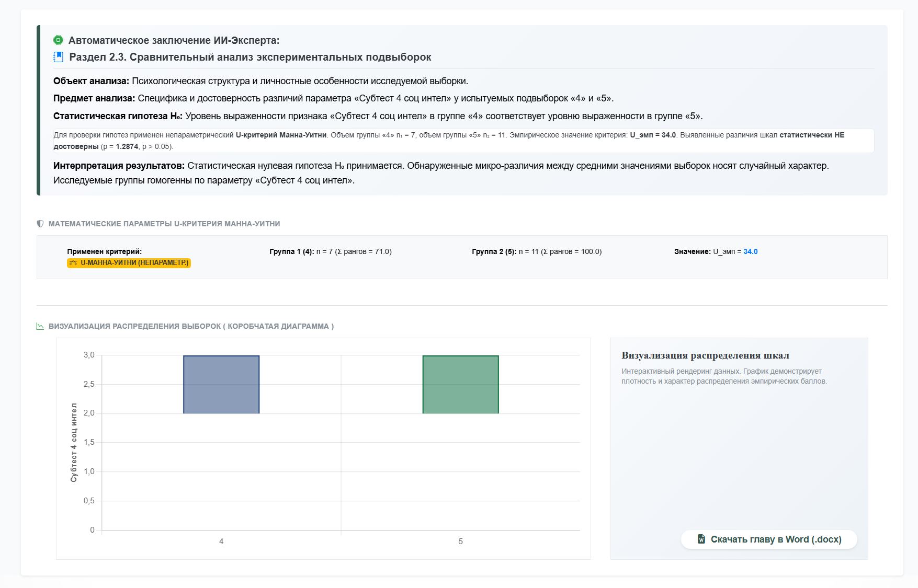Download chapter via Скачать главу в Word (.docx)
Image resolution: width=918 pixels, height=588 pixels.
click(x=769, y=539)
